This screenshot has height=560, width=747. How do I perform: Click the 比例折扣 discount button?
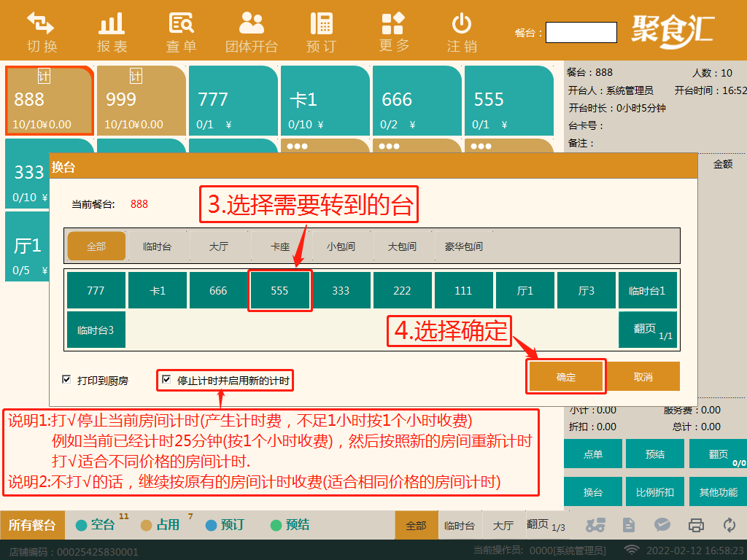click(x=655, y=491)
